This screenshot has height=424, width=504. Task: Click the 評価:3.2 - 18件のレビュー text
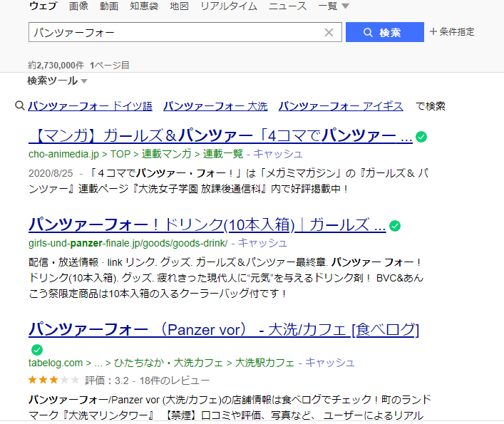point(148,381)
